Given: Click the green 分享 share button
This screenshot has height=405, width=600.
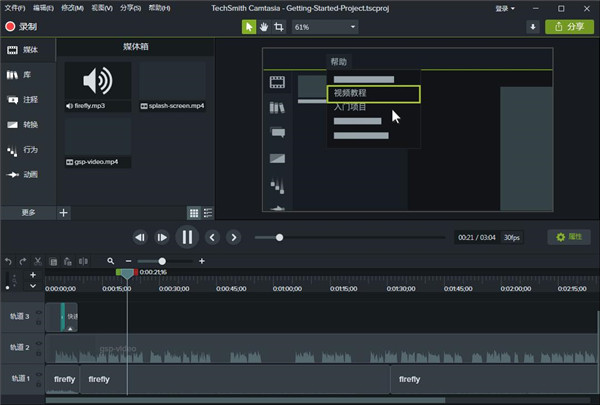Looking at the screenshot, I should [569, 27].
